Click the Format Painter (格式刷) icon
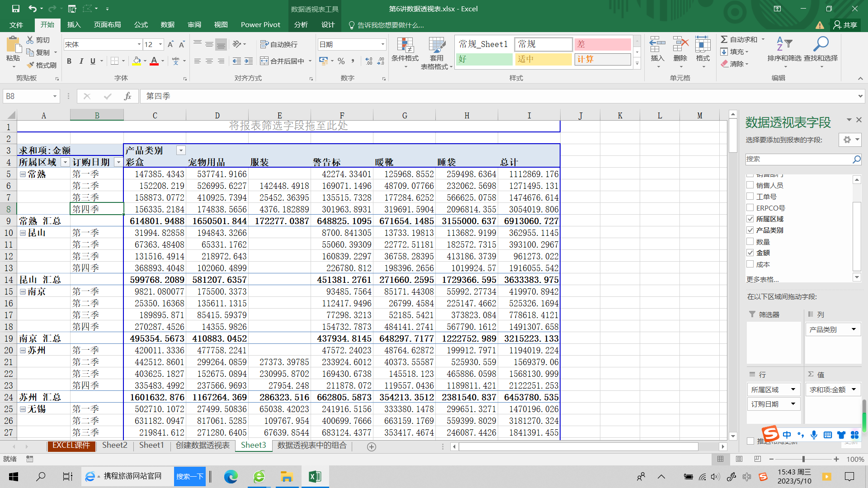Image resolution: width=868 pixels, height=488 pixels. pos(30,65)
